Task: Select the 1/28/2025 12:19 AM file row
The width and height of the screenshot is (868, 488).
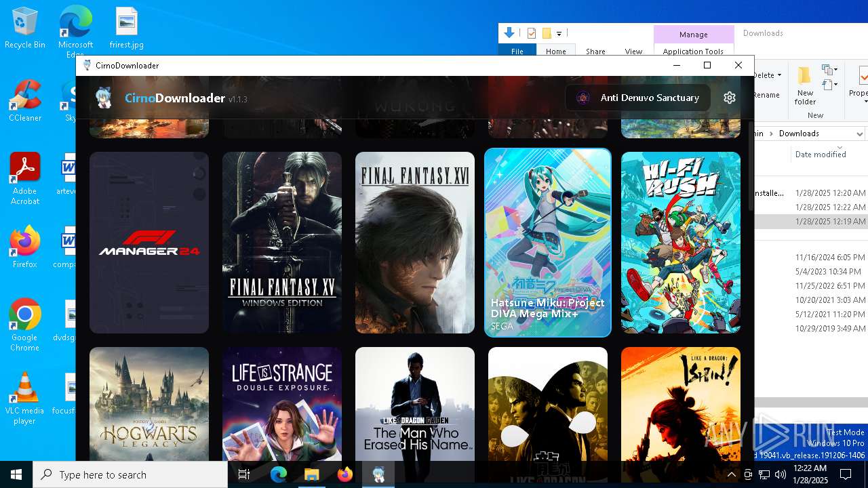Action: (811, 222)
